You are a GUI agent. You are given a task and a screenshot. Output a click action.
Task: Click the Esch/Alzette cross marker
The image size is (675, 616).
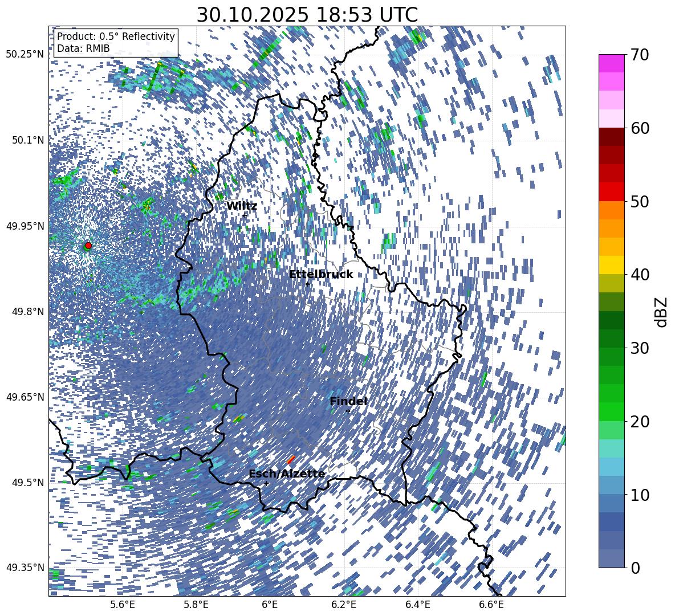pos(266,483)
